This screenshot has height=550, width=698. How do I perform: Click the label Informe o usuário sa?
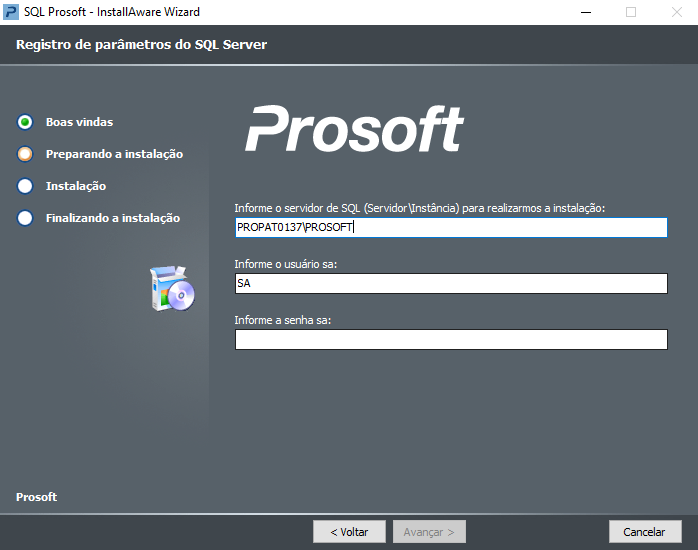[286, 264]
